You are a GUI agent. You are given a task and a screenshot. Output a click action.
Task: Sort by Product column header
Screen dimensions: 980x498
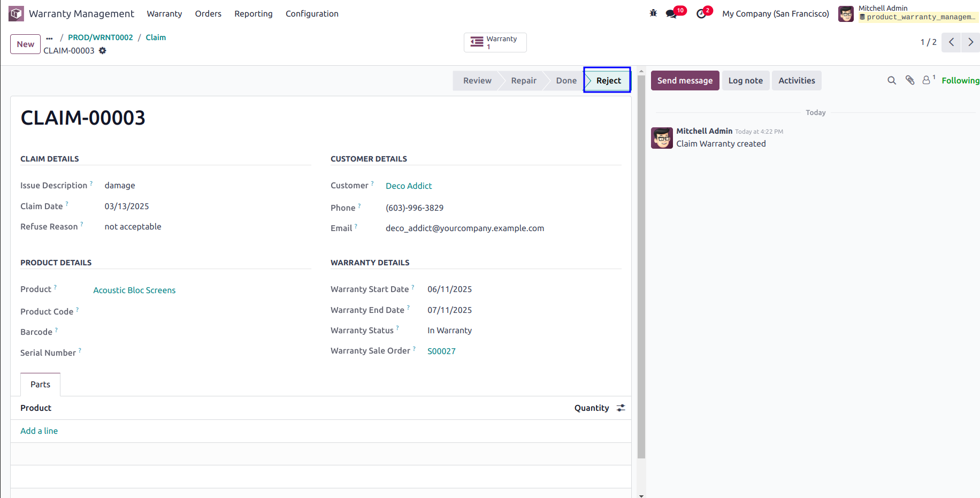pyautogui.click(x=36, y=408)
